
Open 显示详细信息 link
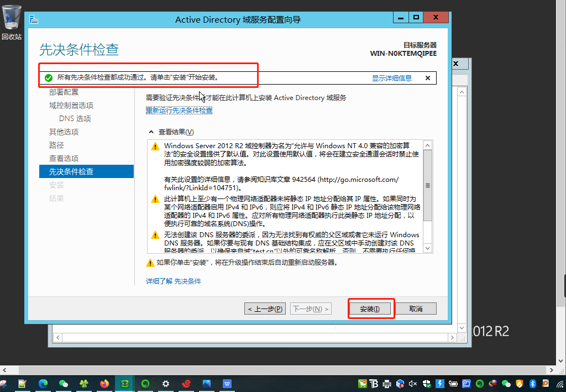[392, 78]
